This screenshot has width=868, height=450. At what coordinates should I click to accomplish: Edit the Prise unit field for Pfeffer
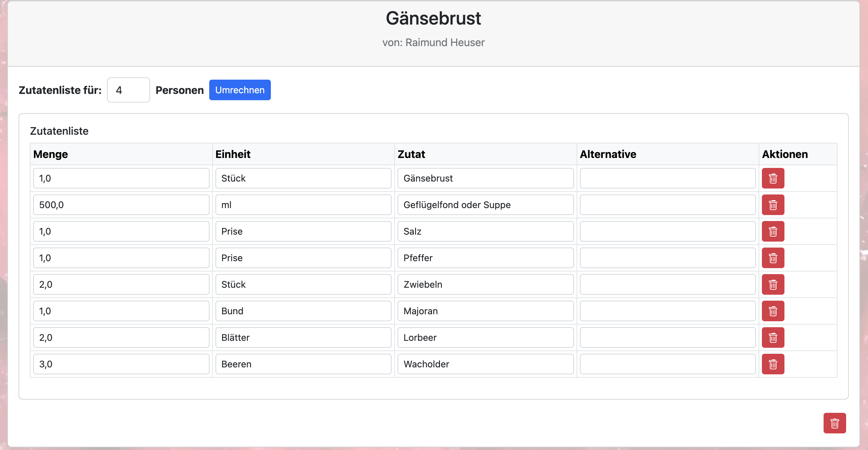[303, 258]
